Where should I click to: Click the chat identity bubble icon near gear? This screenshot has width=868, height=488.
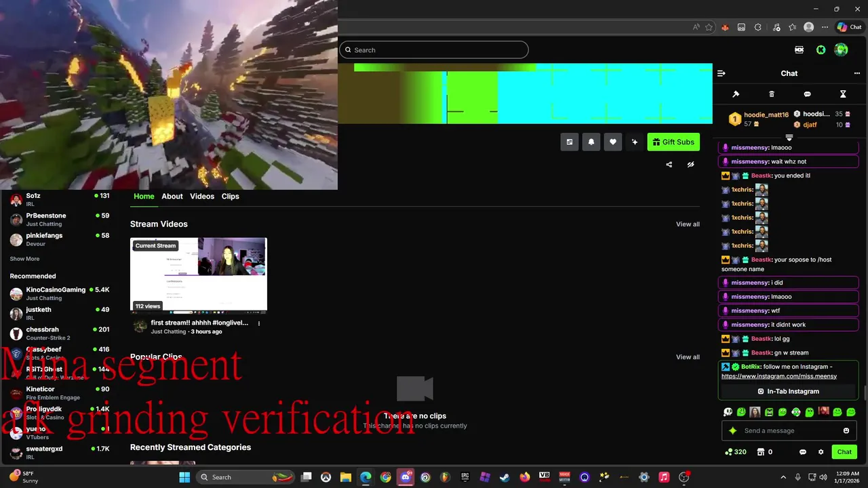click(803, 452)
